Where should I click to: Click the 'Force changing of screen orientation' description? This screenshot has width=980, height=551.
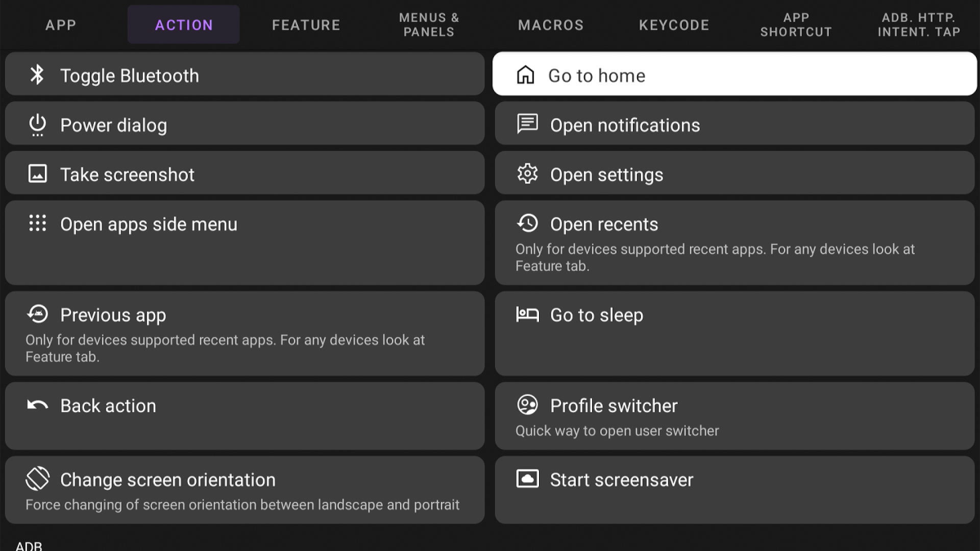point(243,504)
